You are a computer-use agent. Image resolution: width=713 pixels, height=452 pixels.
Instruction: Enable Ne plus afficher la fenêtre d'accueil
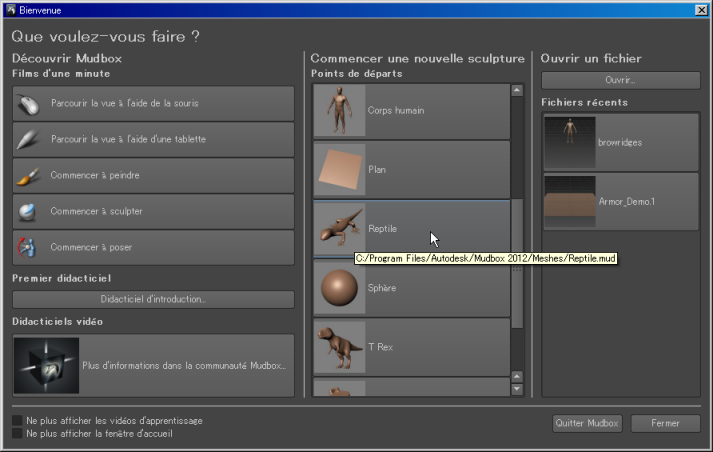pos(17,433)
